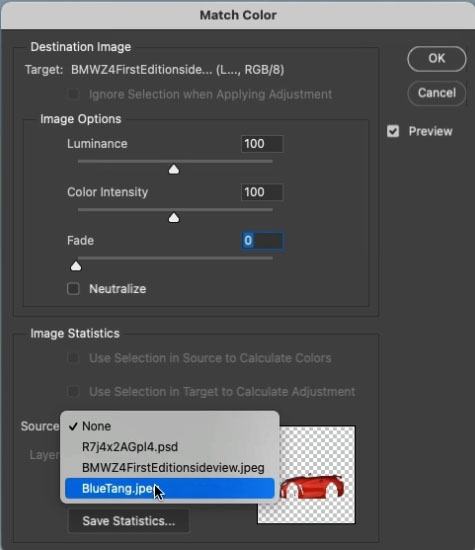Enable the Neutralize checkbox
This screenshot has width=475, height=550.
tap(73, 289)
